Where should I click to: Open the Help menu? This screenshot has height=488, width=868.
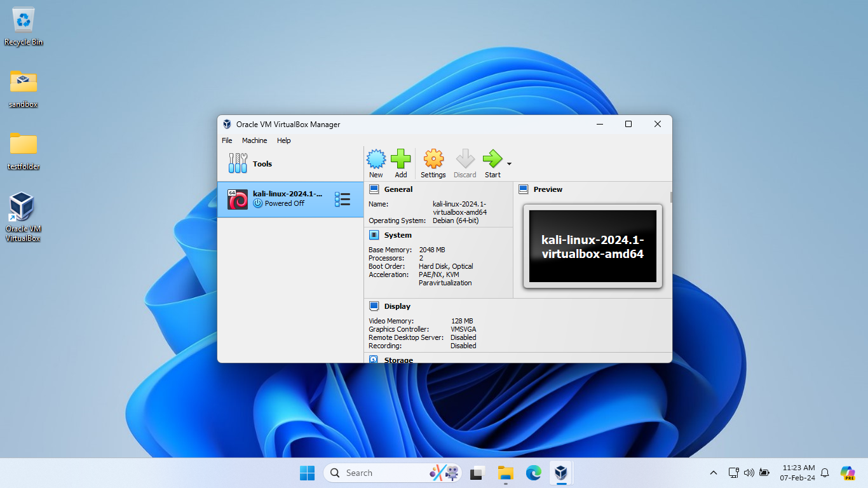point(284,140)
